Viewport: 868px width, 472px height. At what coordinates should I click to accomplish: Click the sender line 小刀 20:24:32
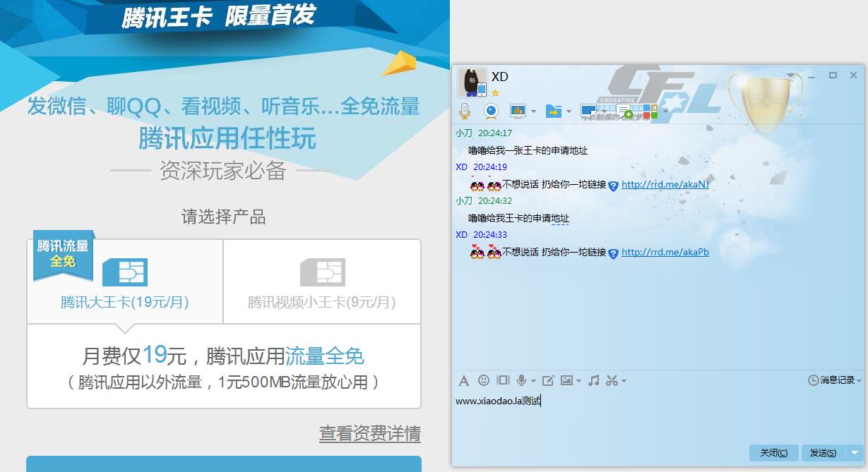pos(484,201)
